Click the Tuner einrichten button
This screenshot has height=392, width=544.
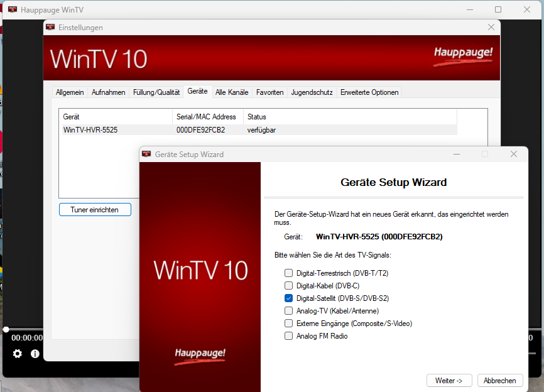(x=95, y=210)
